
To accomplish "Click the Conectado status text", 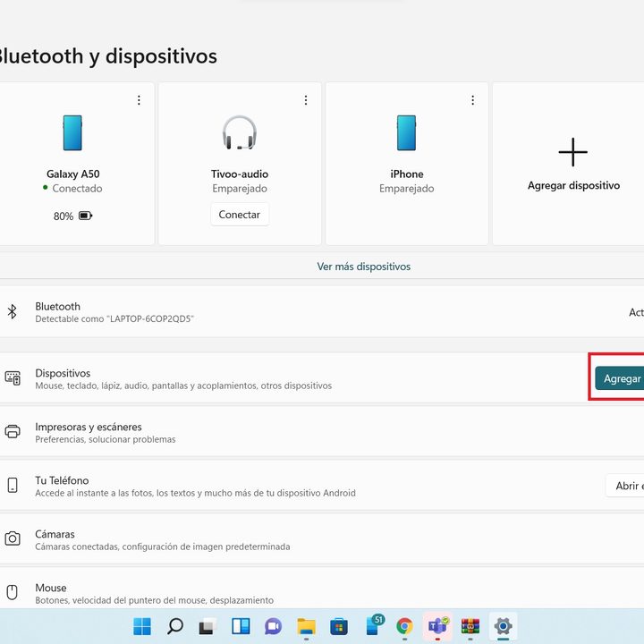I will tap(77, 189).
